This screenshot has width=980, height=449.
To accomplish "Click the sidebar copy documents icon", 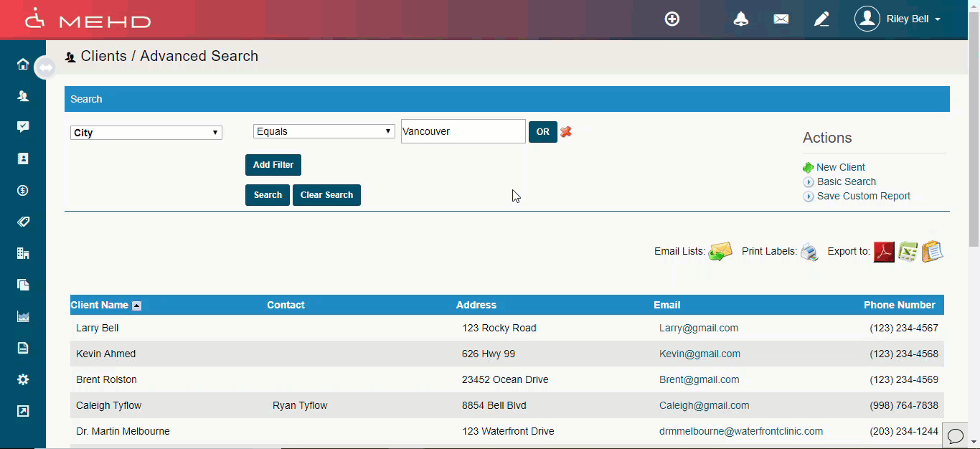I will 23,285.
